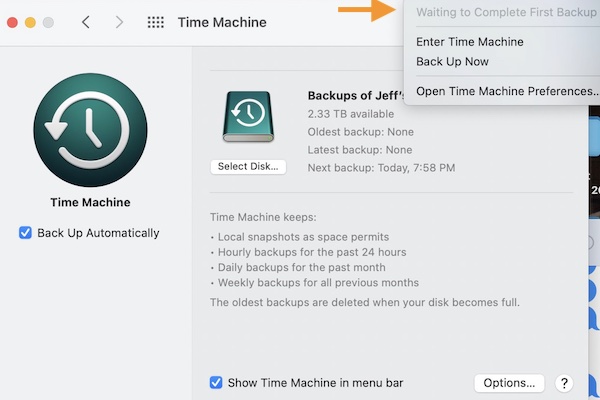600x400 pixels.
Task: Show all preferences grid icon
Action: pos(155,22)
